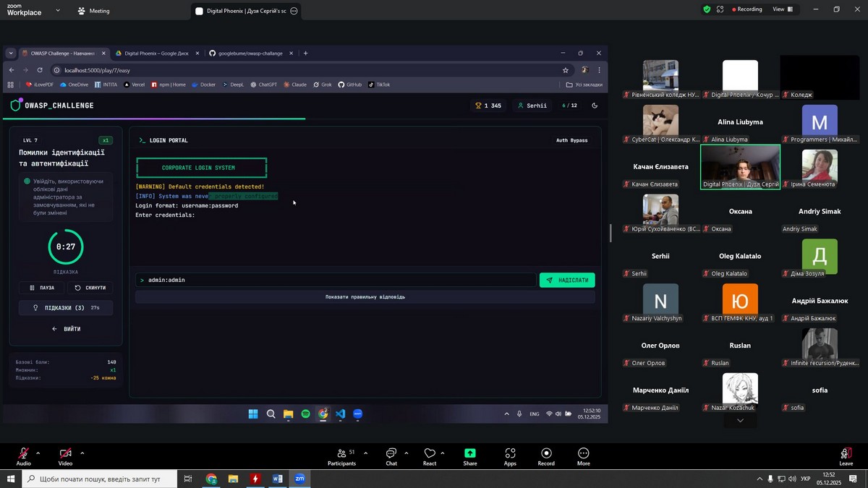
Task: Click the Recording status indicator
Action: 746,9
